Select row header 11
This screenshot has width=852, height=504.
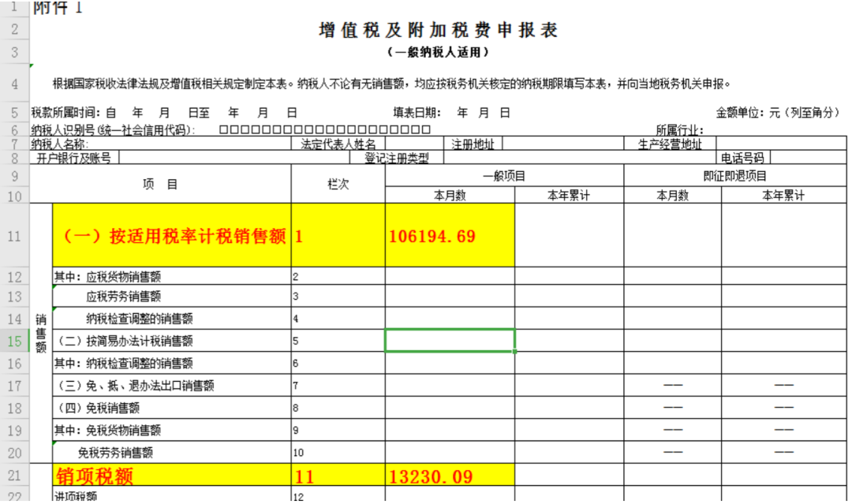click(15, 236)
